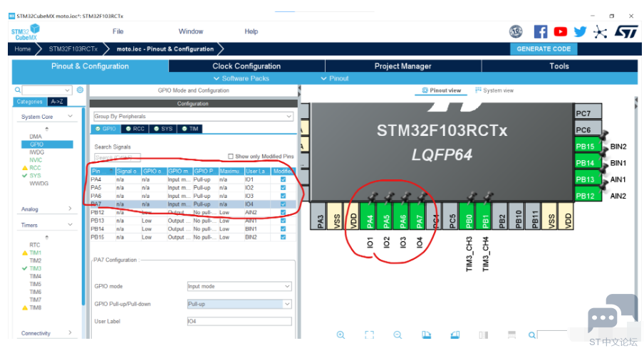Toggle Modified checkbox for PB12 row
Viewport: 644px width, 353px height.
click(x=283, y=212)
